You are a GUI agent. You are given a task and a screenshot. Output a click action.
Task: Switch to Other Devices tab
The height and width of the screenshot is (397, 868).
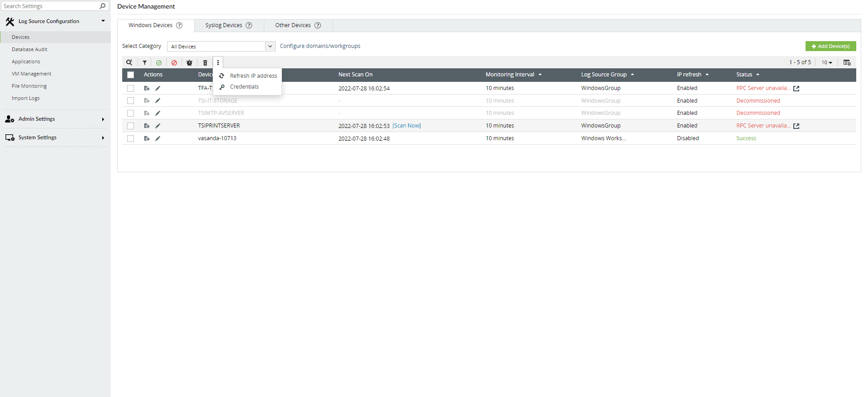click(x=298, y=25)
